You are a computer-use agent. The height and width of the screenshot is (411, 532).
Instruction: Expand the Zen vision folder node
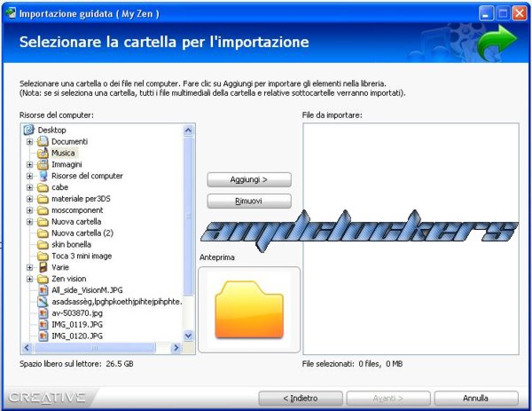(29, 279)
